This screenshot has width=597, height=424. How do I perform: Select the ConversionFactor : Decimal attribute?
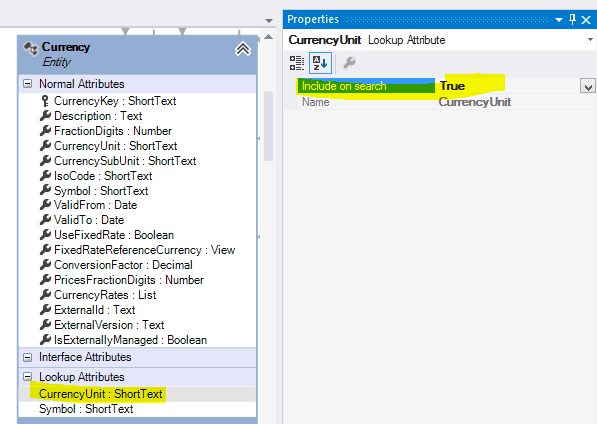[x=123, y=265]
